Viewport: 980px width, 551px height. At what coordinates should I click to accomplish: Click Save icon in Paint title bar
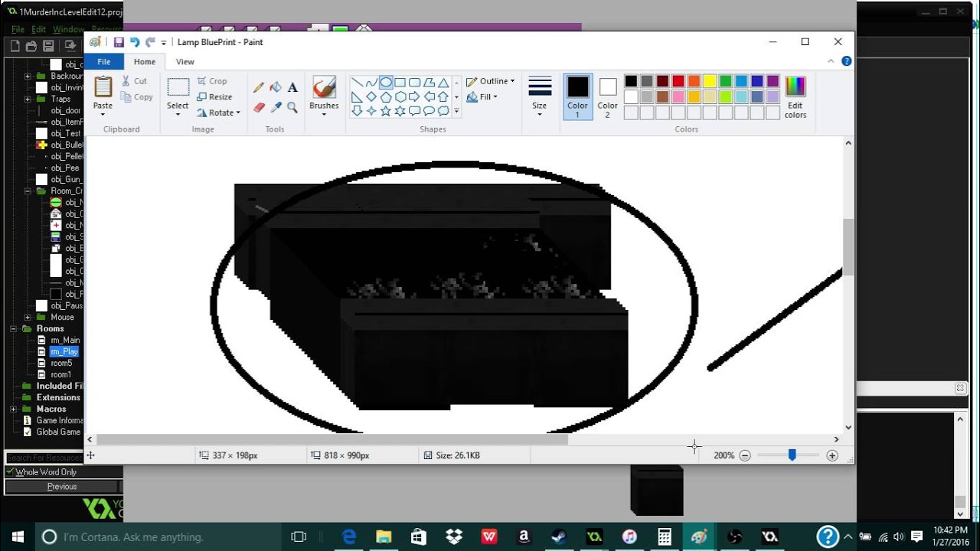coord(119,42)
